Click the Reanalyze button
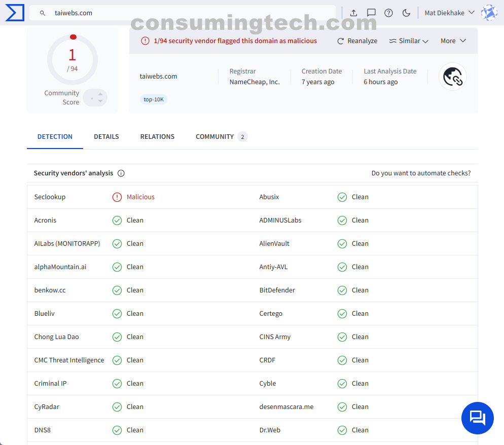 point(357,41)
